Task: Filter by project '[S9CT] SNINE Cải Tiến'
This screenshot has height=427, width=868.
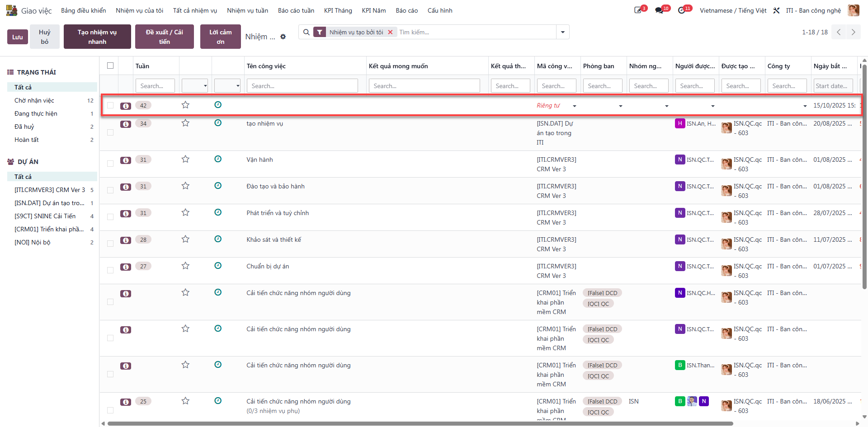Action: (x=52, y=216)
